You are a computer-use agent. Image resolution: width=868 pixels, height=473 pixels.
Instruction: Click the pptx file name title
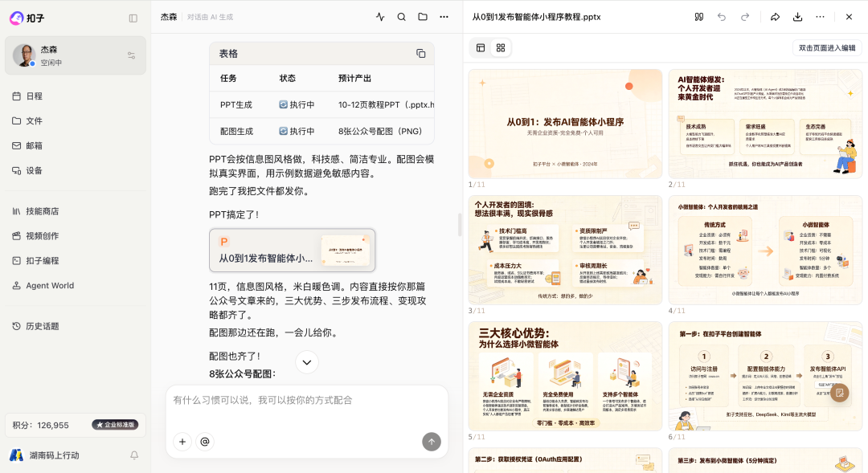536,17
